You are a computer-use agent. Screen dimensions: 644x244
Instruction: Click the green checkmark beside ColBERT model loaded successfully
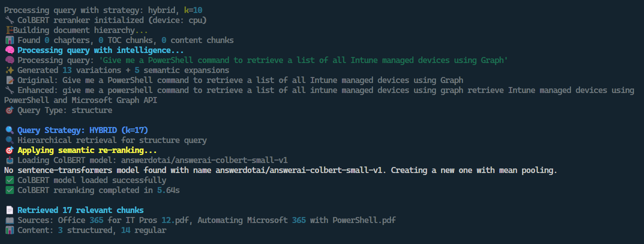(x=8, y=180)
